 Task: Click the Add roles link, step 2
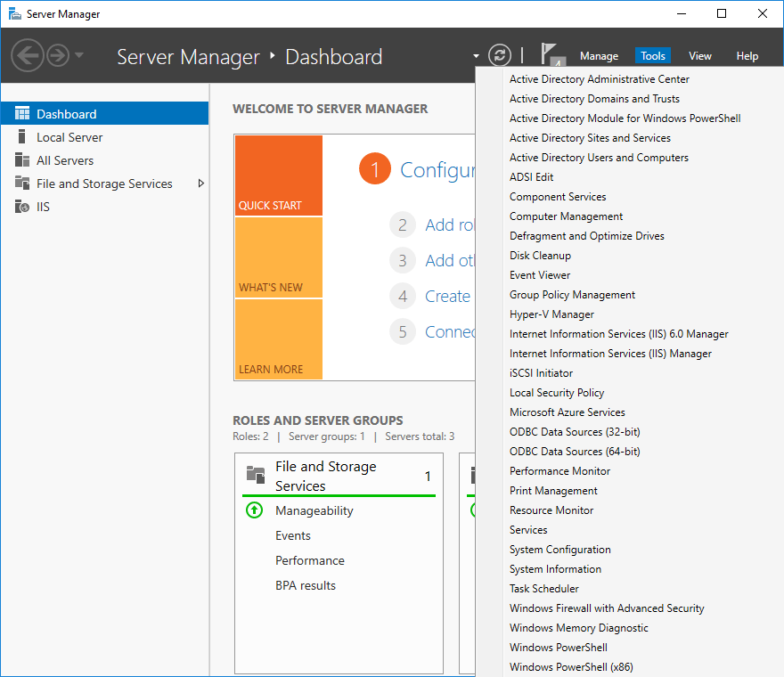[449, 225]
